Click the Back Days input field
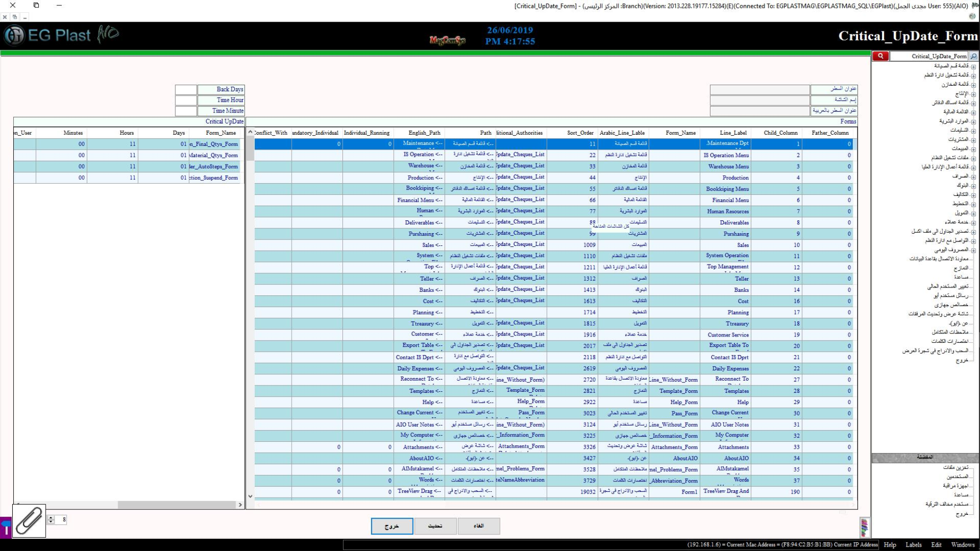The width and height of the screenshot is (980, 551). click(186, 89)
